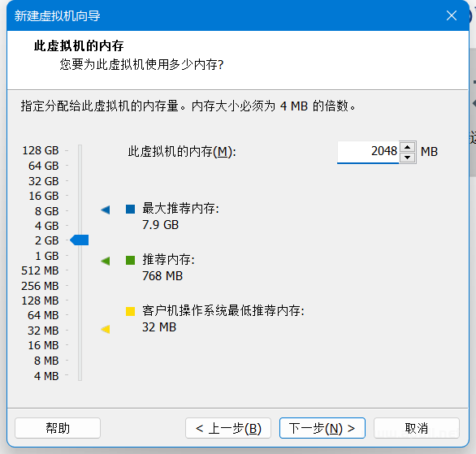Click the blue maximum recommended memory arrow marker
This screenshot has width=476, height=454.
106,210
